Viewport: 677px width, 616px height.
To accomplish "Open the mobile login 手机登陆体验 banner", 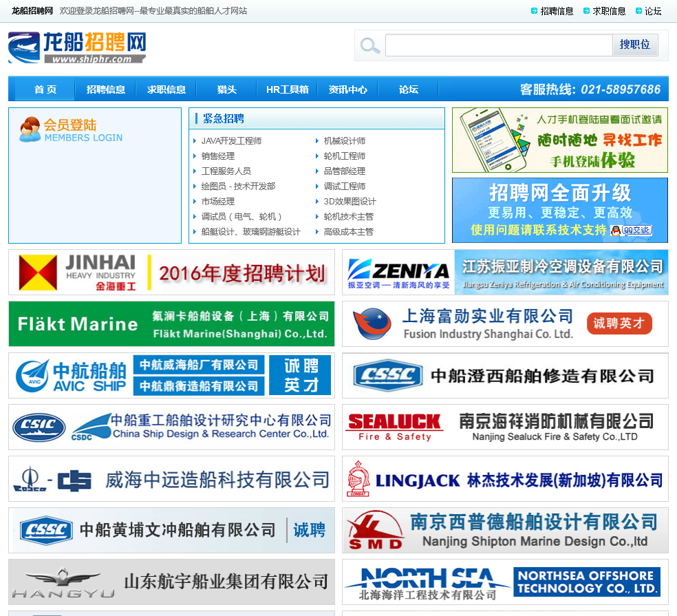I will [560, 140].
